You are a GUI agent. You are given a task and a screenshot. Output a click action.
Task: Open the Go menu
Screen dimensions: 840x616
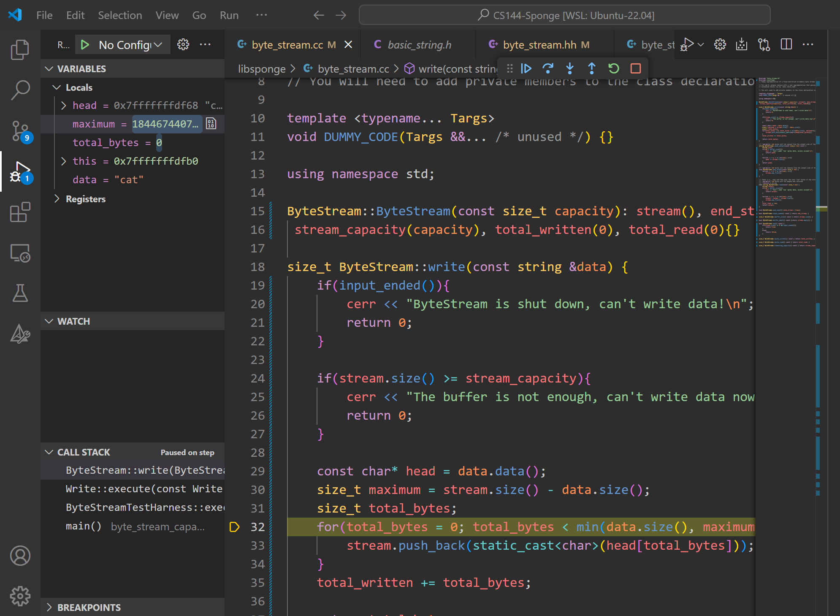[199, 16]
